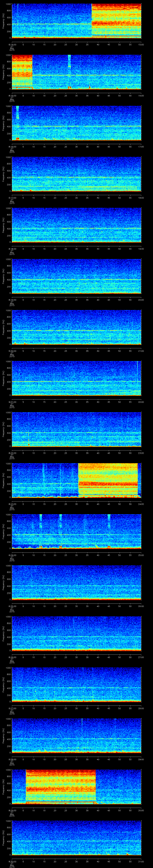Screen dimensions: 153x868
Task: Click the '25:00' end time label
Action: pyautogui.click(x=141, y=556)
